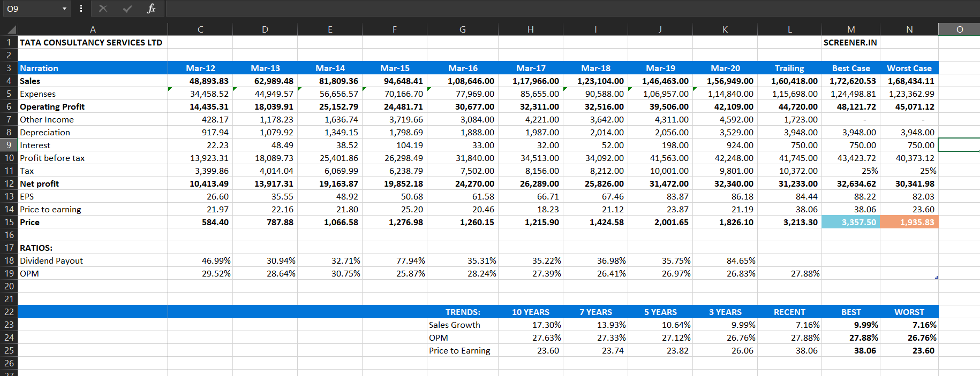This screenshot has height=376, width=980.
Task: Click into the formula bar input area
Action: pyautogui.click(x=572, y=9)
